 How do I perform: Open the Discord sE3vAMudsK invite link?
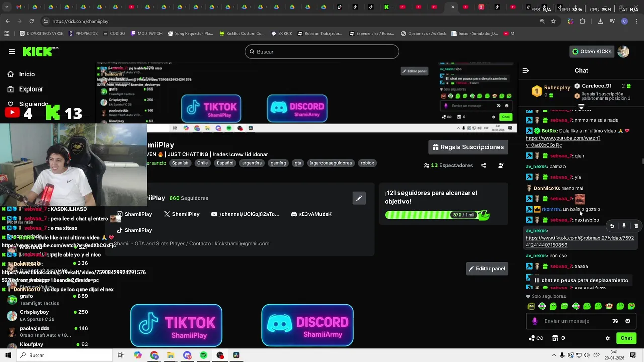point(311,214)
